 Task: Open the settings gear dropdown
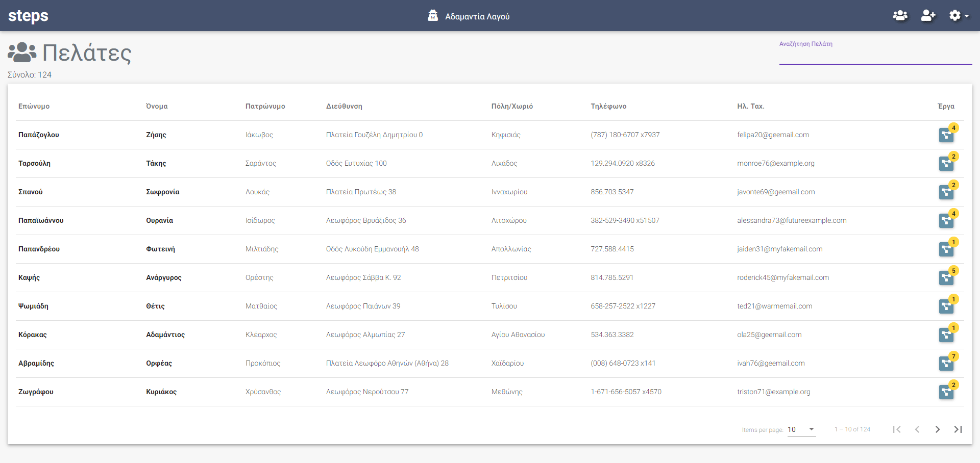coord(959,16)
